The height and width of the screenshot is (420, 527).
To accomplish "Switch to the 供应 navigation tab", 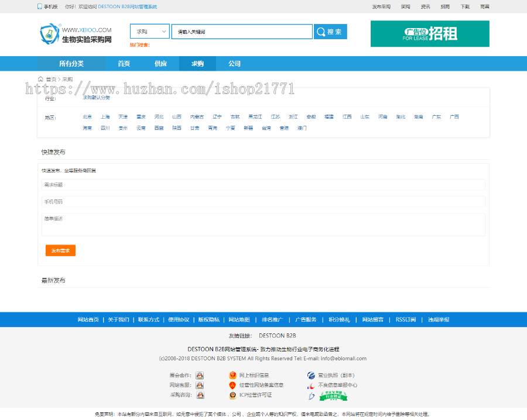I will coord(160,63).
